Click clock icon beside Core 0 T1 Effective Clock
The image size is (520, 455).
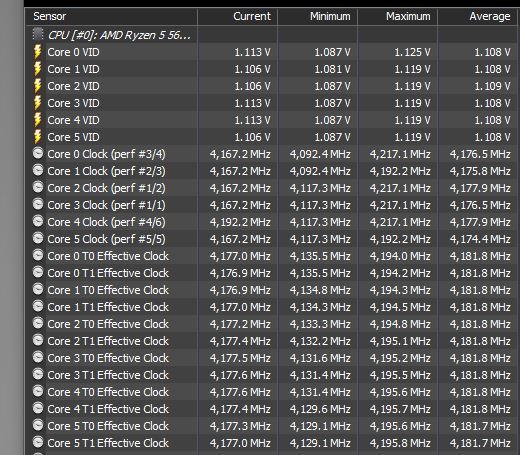point(38,272)
